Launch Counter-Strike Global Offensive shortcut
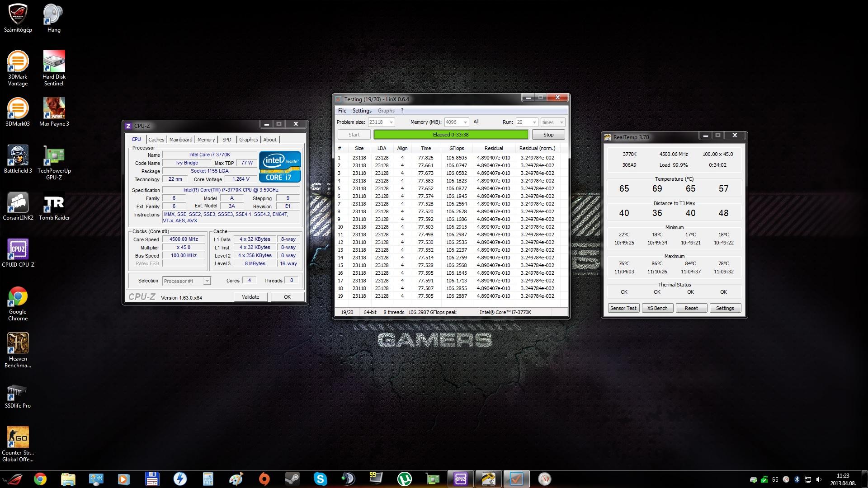The height and width of the screenshot is (488, 868). click(x=18, y=444)
